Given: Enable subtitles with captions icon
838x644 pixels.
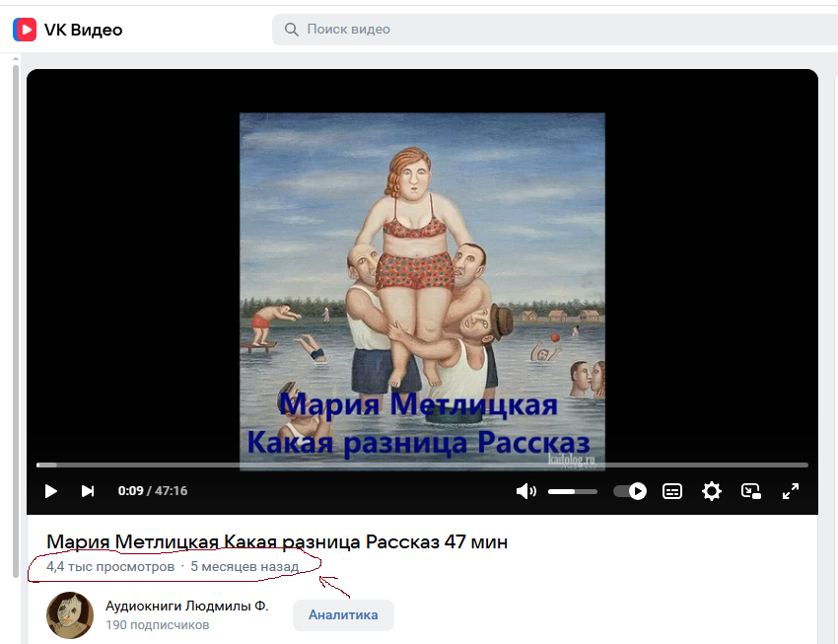Looking at the screenshot, I should coord(672,490).
